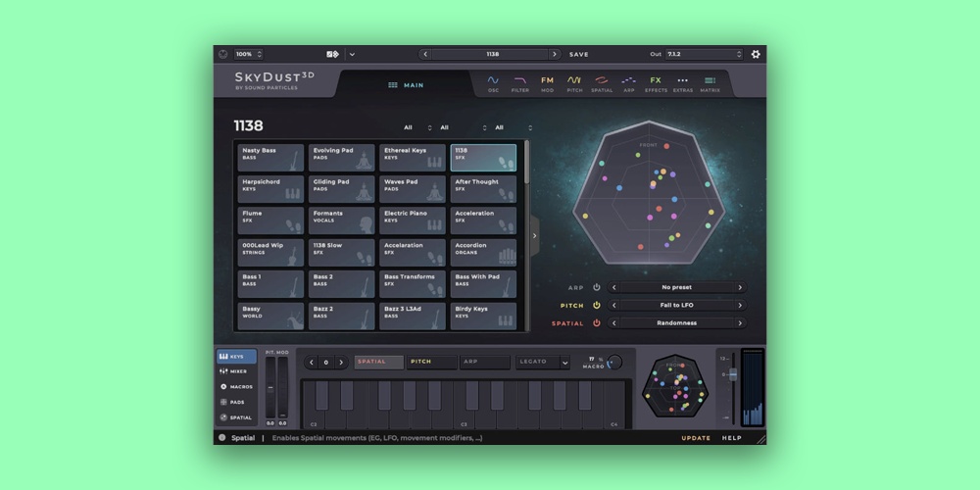Open the FM Mod section
The width and height of the screenshot is (980, 490).
pos(547,84)
